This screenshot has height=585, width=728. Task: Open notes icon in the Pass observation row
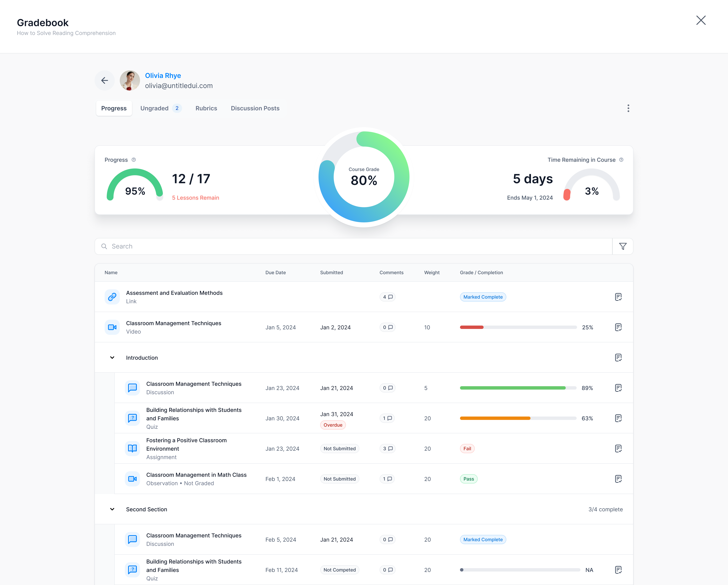tap(618, 479)
